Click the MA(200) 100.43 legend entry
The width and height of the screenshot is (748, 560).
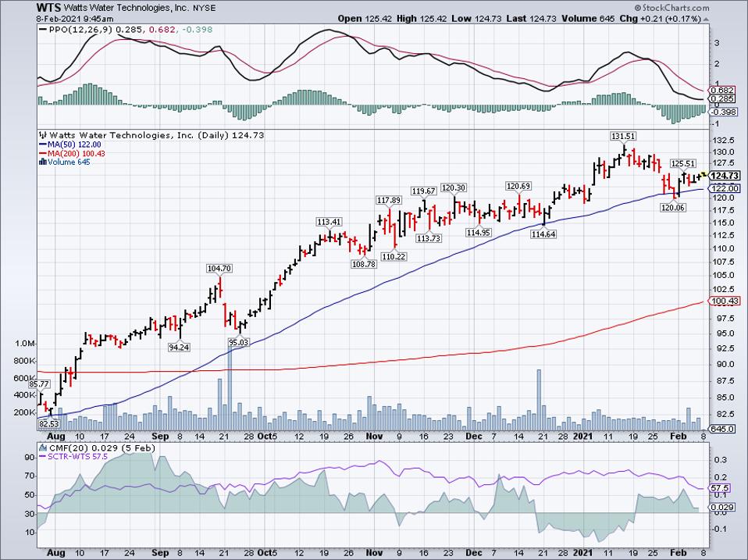coord(72,154)
